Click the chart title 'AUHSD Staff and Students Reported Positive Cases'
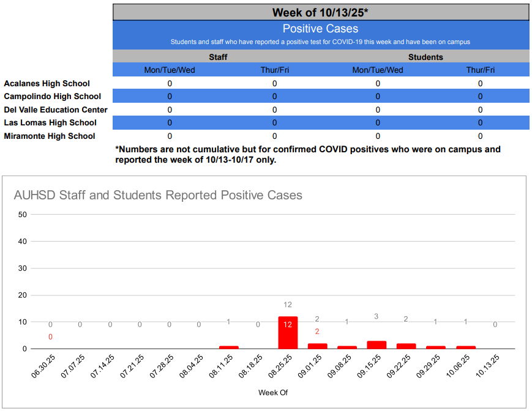This screenshot has height=411, width=532. point(158,195)
